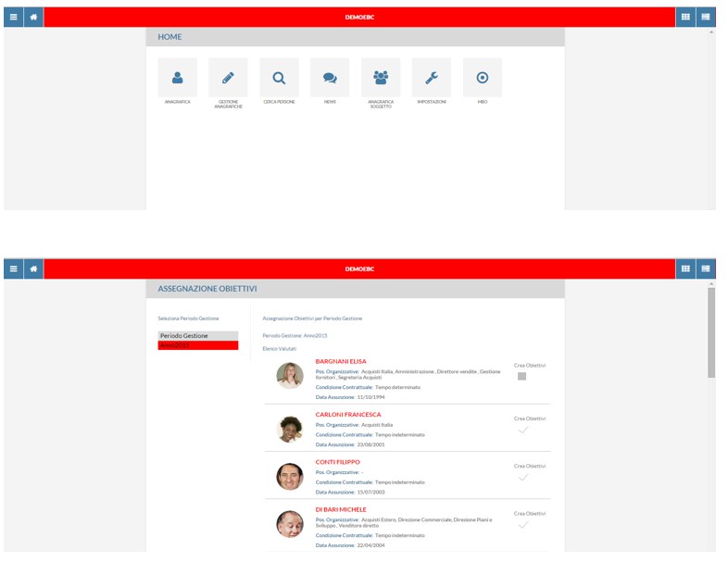Click Di Bari Michele's photo
Viewport: 728px width, 562px height.
pyautogui.click(x=290, y=524)
